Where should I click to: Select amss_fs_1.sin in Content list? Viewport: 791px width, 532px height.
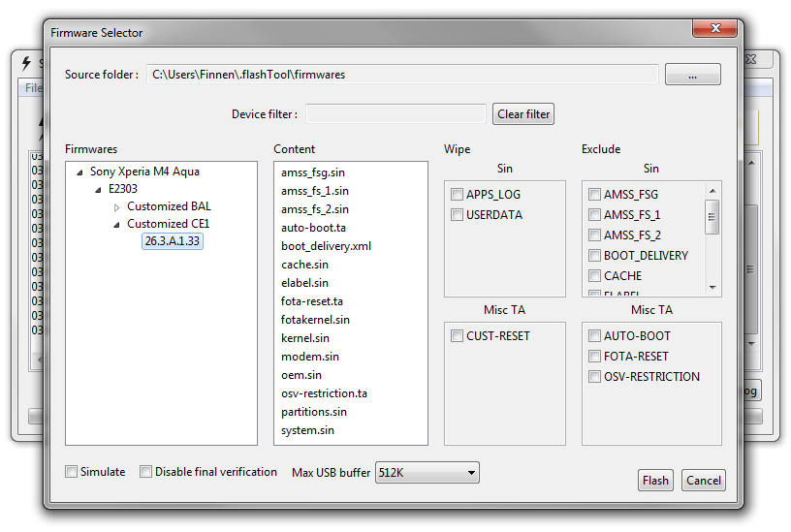click(315, 191)
